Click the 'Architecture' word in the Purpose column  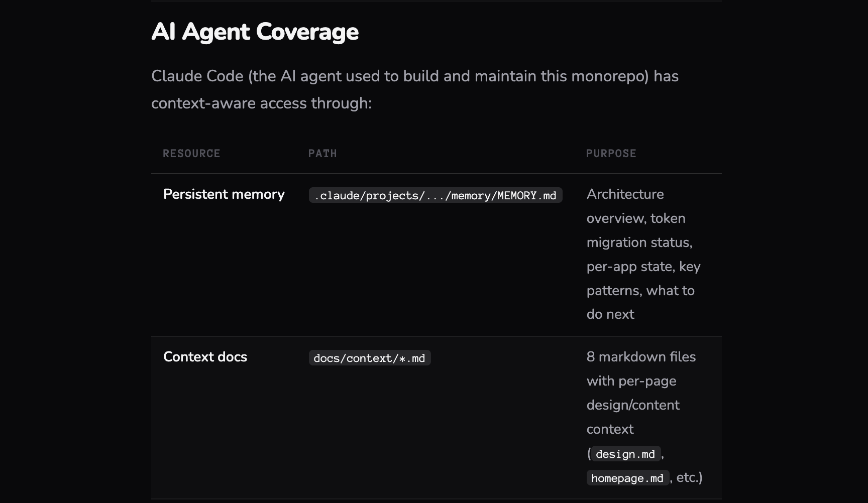[x=625, y=194]
